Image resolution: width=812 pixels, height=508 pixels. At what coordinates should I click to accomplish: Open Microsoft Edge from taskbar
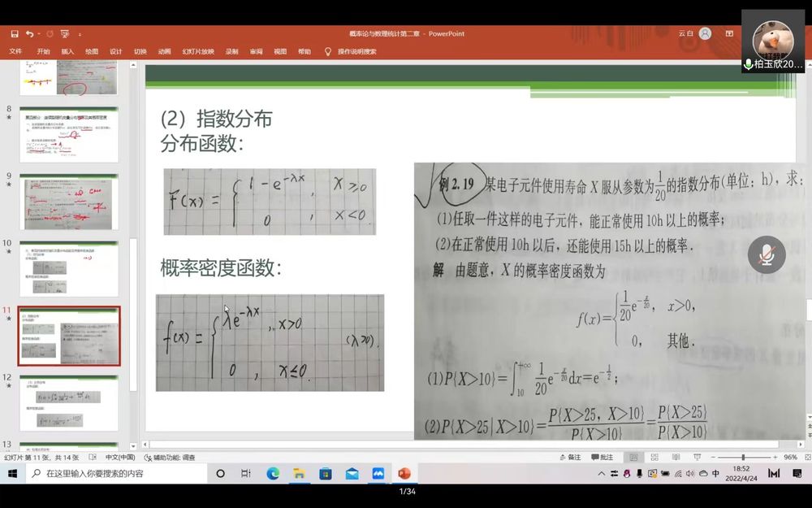tap(273, 473)
